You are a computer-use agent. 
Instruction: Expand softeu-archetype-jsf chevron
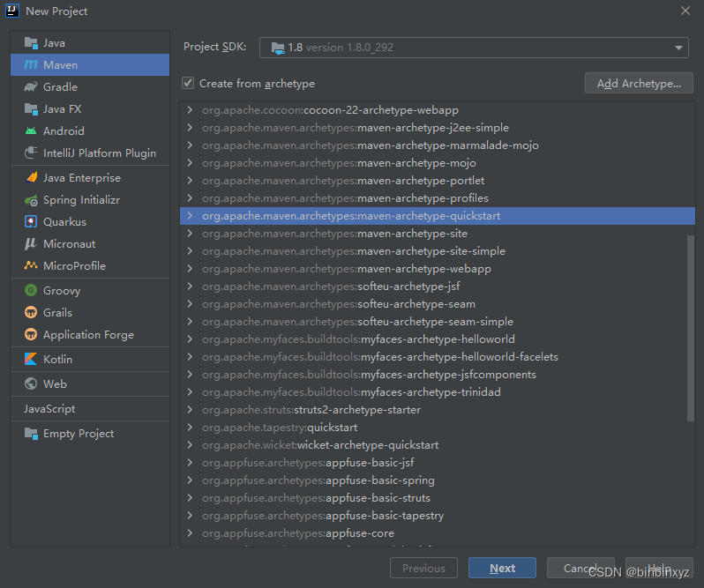(x=190, y=287)
